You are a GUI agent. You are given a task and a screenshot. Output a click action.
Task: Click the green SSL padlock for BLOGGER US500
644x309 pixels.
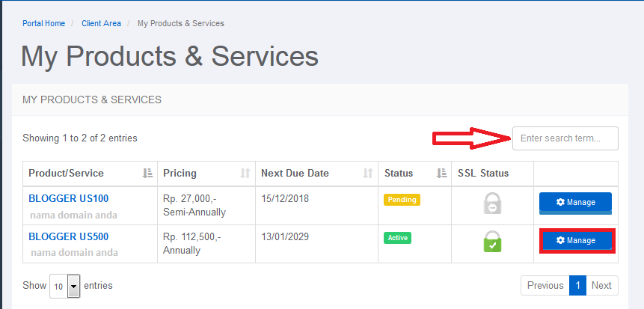pos(492,242)
